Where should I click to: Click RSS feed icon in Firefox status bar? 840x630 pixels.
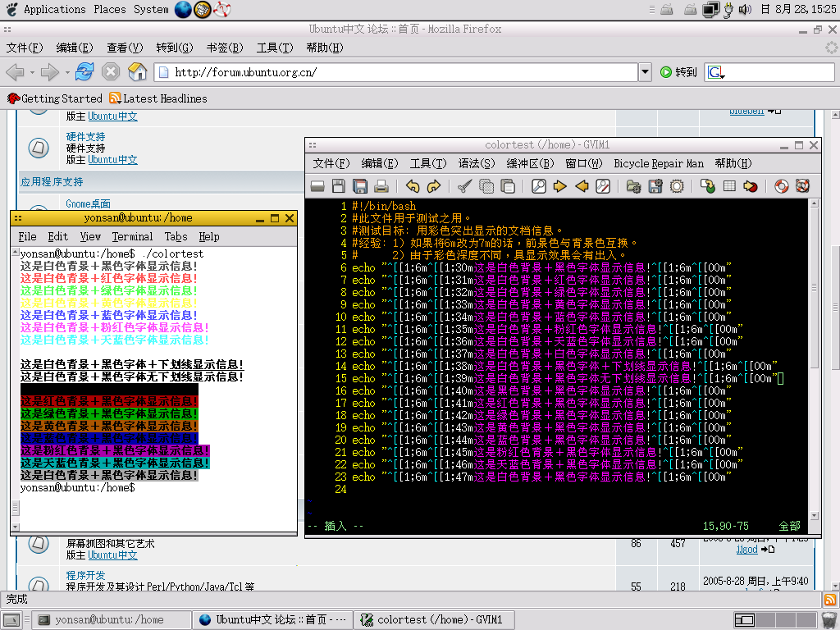[x=830, y=600]
